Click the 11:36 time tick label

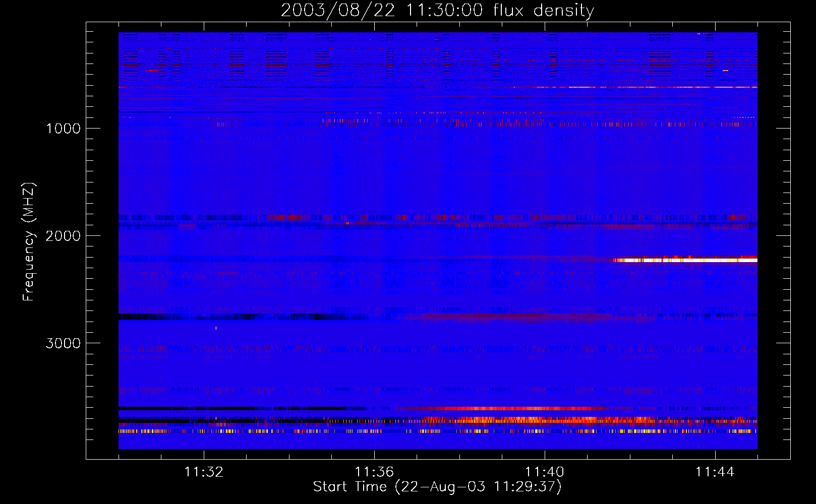[374, 472]
